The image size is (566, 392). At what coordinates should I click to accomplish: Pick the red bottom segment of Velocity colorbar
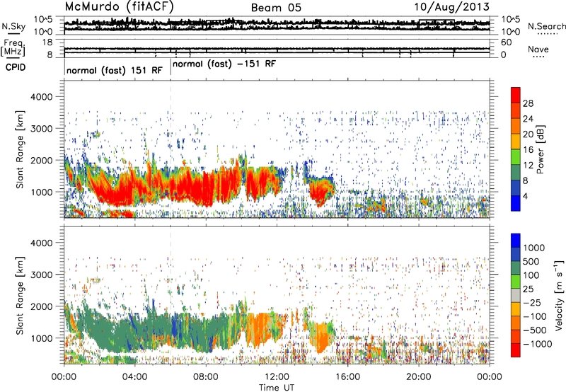(516, 350)
